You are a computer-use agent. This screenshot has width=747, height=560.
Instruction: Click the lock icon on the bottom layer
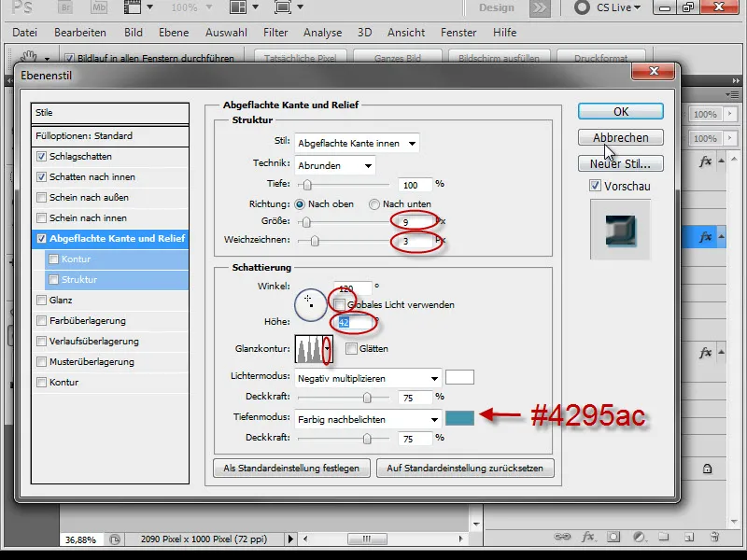[x=707, y=469]
